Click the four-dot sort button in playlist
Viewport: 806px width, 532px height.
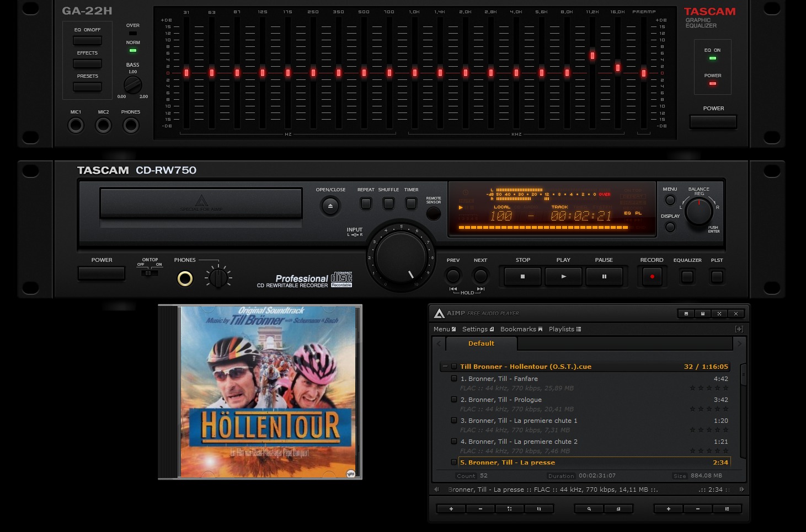point(509,509)
